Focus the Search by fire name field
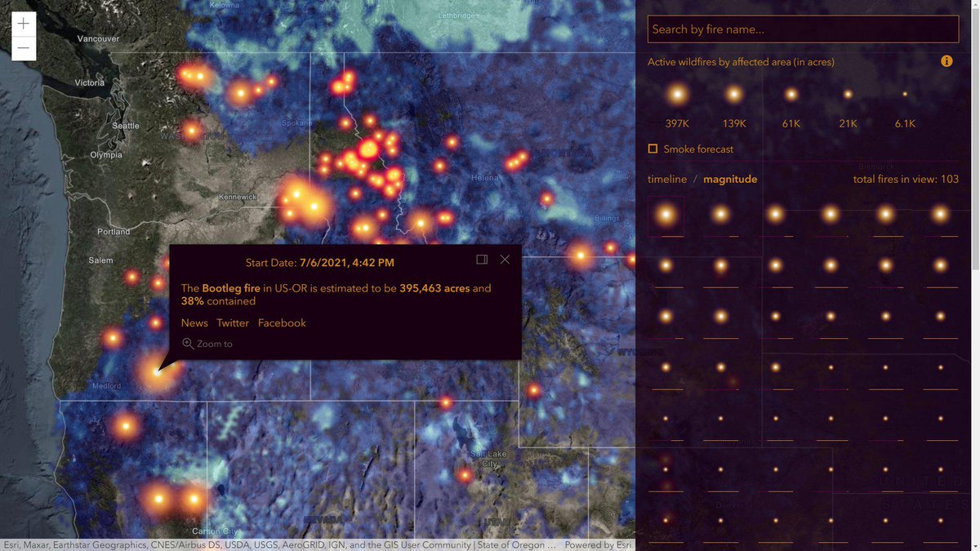 [803, 29]
